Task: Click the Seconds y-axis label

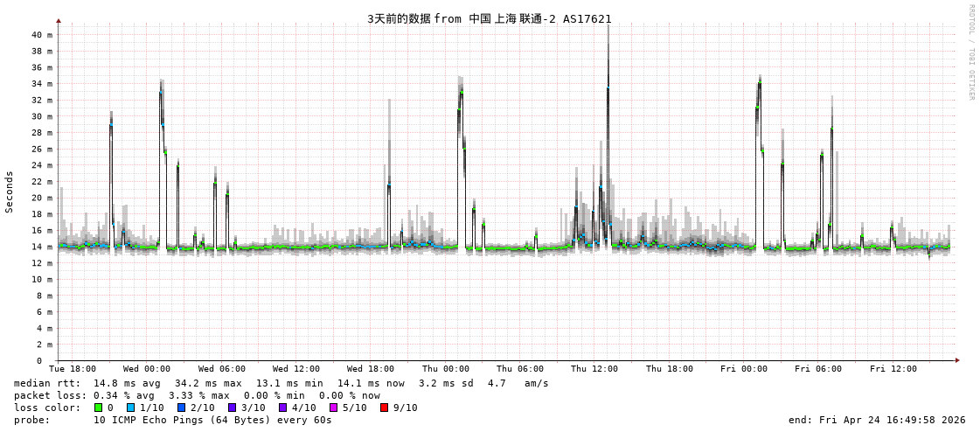Action: point(10,192)
